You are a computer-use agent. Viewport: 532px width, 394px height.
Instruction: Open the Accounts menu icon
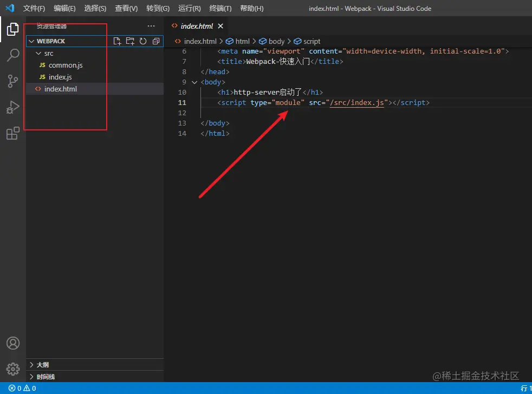[x=13, y=343]
